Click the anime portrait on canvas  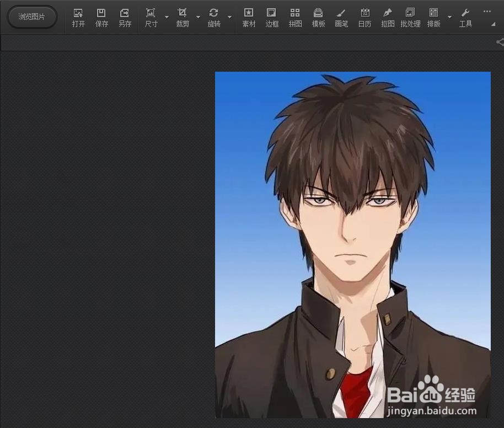tap(352, 245)
